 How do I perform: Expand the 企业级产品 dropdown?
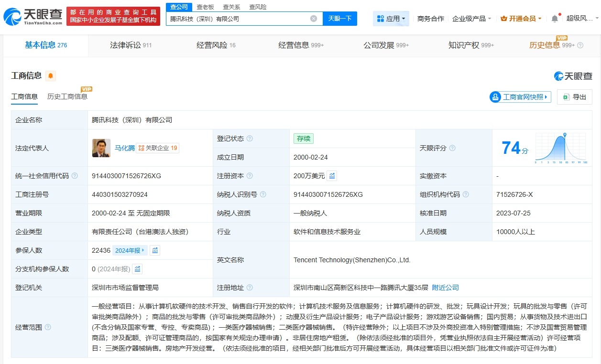pyautogui.click(x=470, y=17)
